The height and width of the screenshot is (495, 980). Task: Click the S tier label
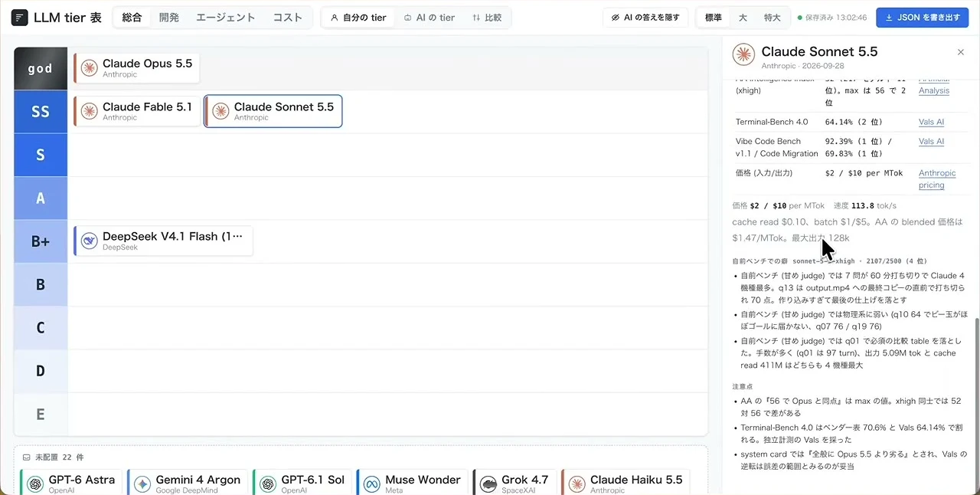pyautogui.click(x=41, y=155)
